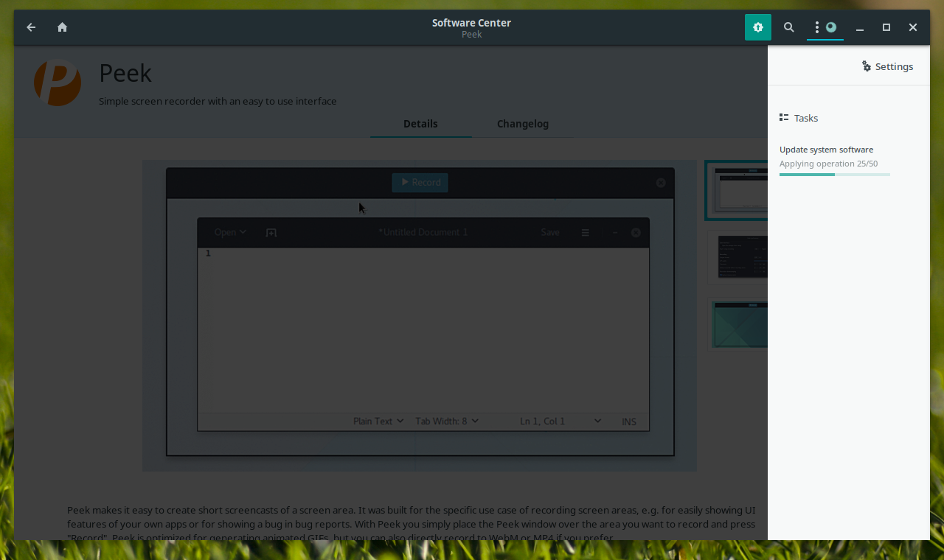Screen dimensions: 944x560
Task: Click the Peek application logo
Action: coord(57,83)
